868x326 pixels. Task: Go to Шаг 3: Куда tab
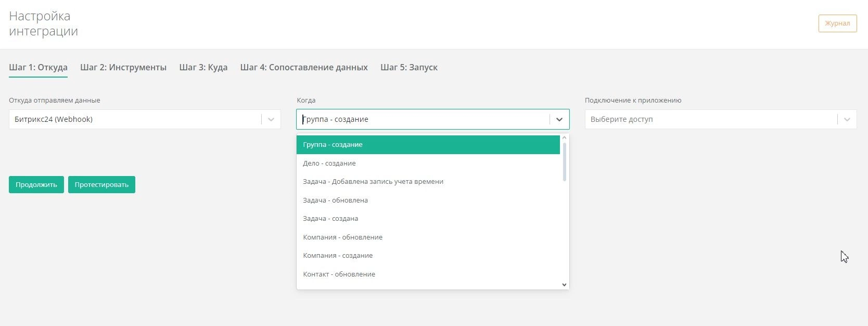click(203, 67)
